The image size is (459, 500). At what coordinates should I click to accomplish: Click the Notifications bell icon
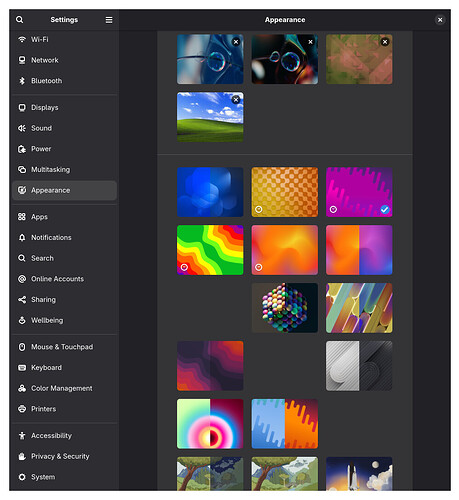point(22,237)
